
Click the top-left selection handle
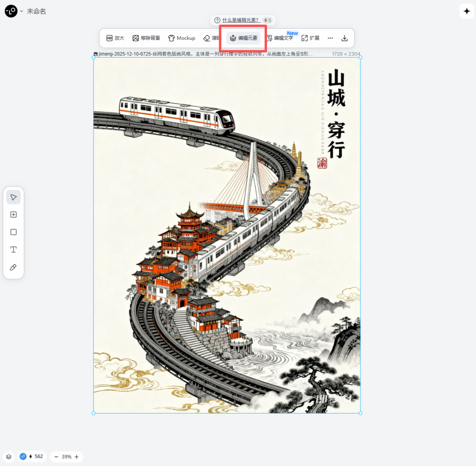[x=93, y=57]
